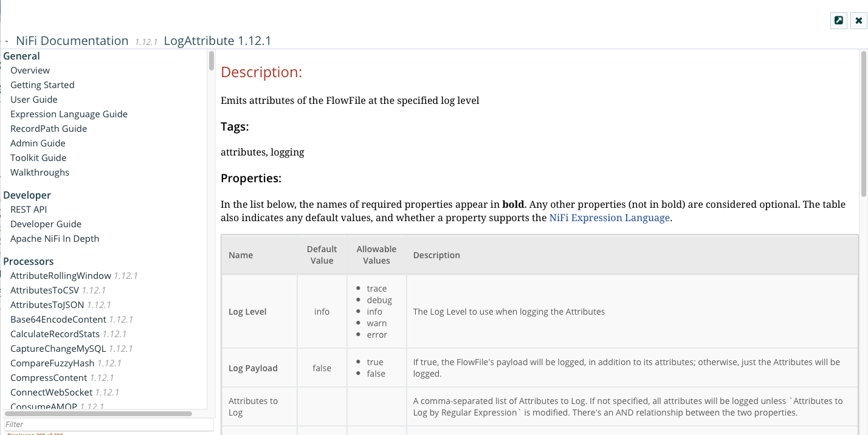The width and height of the screenshot is (868, 435).
Task: Click the main content vertical scrollbar
Action: (863, 122)
